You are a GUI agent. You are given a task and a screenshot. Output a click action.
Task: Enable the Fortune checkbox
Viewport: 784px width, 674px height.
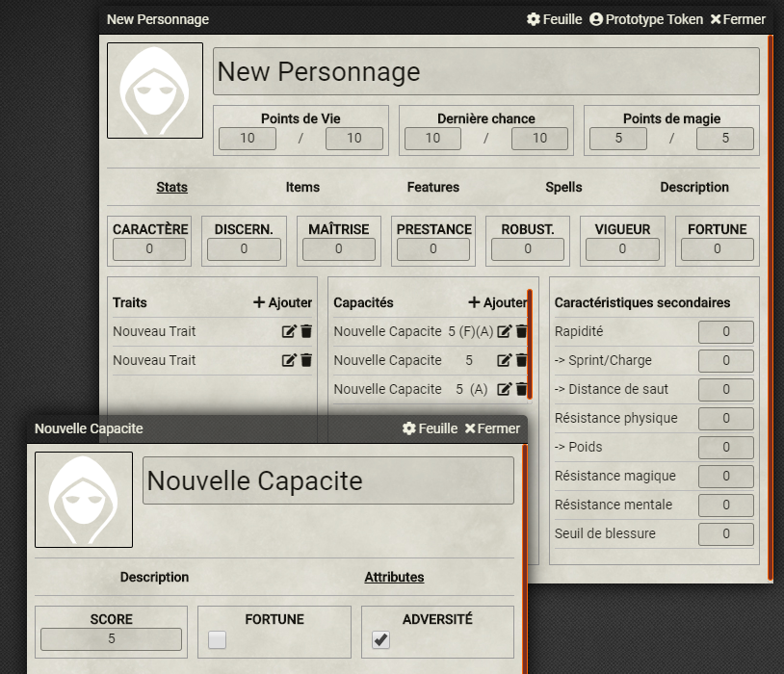pyautogui.click(x=218, y=639)
